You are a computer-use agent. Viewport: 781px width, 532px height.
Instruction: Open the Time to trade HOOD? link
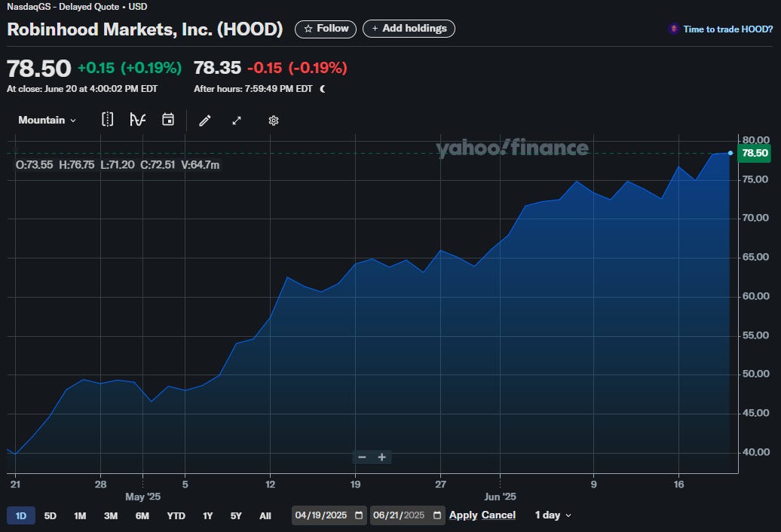tap(727, 29)
